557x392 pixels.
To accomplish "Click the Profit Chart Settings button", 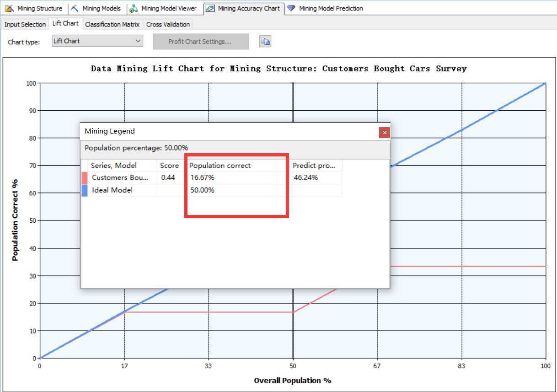I will [200, 41].
